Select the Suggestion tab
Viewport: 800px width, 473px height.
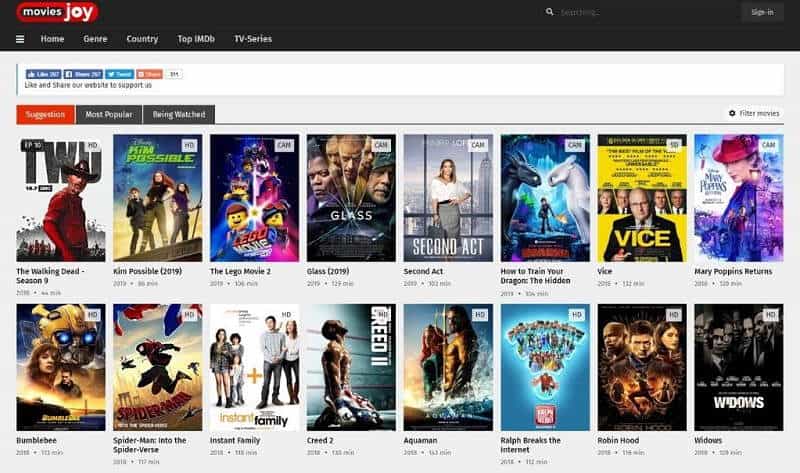coord(45,115)
